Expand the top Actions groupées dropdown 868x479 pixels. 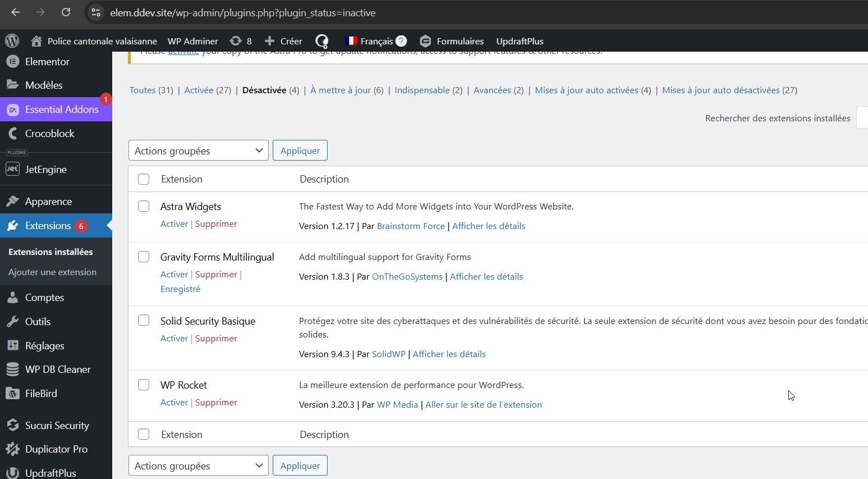point(198,150)
